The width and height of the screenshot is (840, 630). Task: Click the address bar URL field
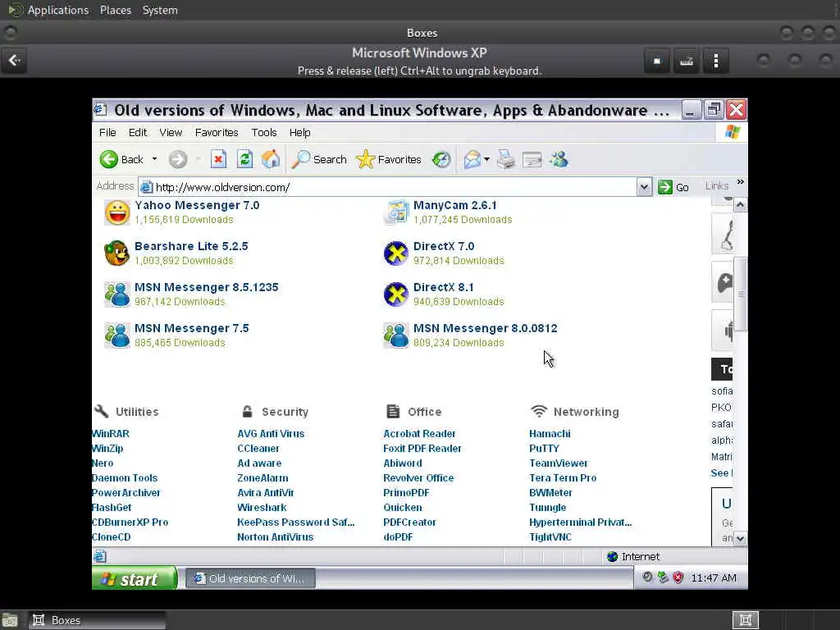click(x=387, y=187)
